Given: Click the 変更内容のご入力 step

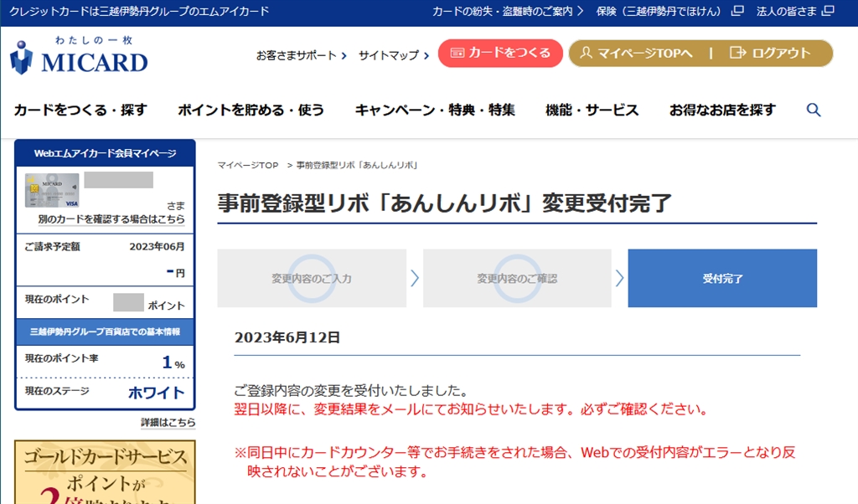Looking at the screenshot, I should tap(312, 278).
